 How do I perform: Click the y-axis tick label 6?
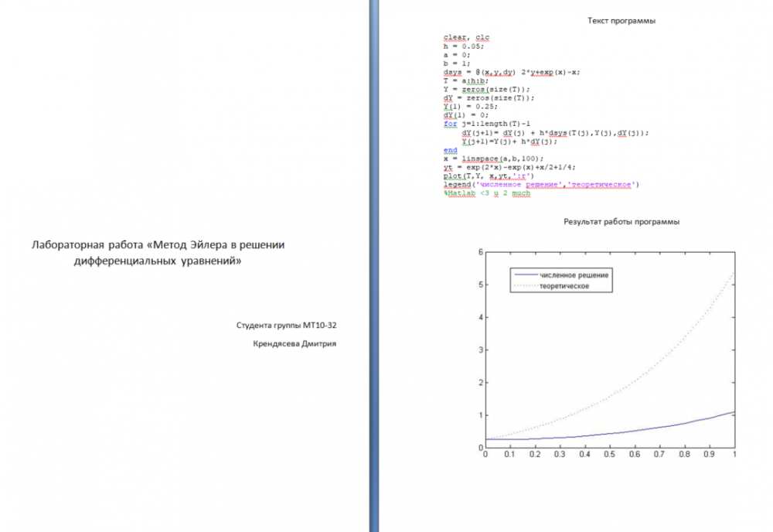pyautogui.click(x=479, y=252)
